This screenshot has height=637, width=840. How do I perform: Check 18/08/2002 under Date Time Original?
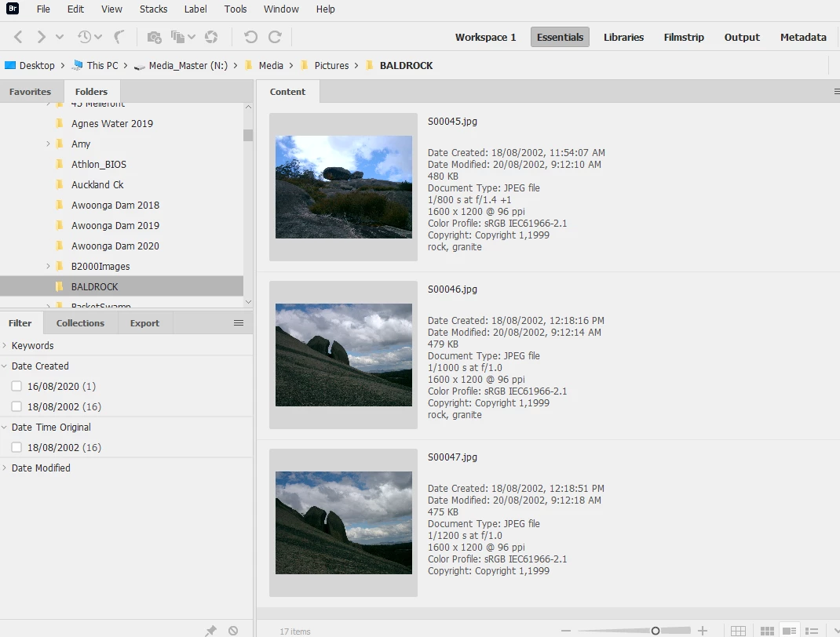pos(16,447)
